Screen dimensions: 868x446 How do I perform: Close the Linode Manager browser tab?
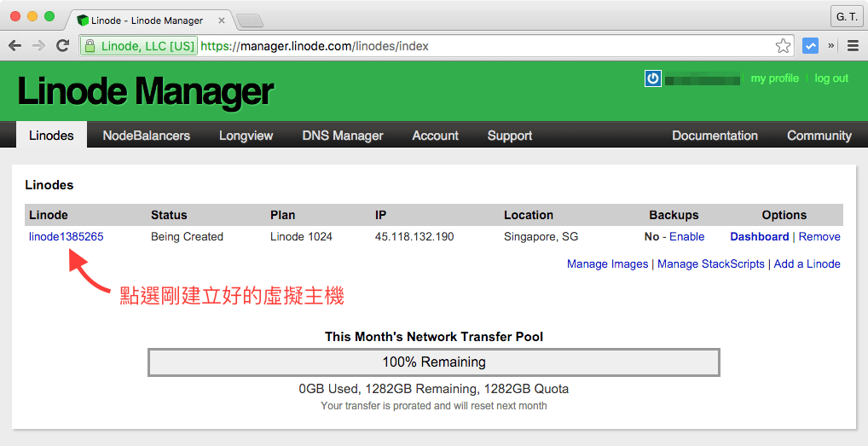(x=222, y=20)
